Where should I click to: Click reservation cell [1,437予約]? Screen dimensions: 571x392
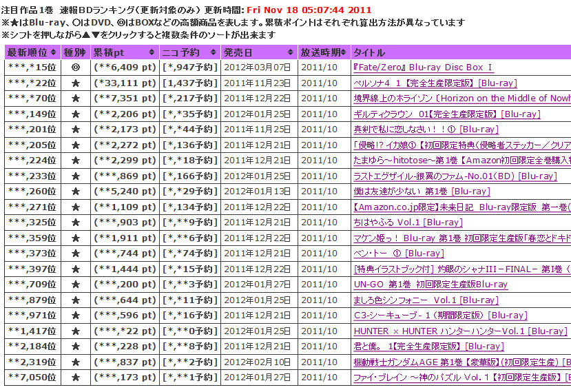tap(189, 83)
